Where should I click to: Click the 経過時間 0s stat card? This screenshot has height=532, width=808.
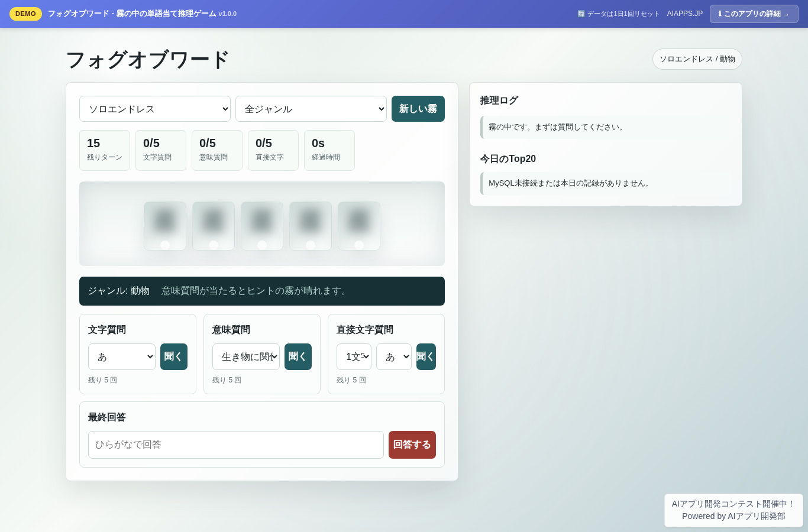pyautogui.click(x=329, y=150)
